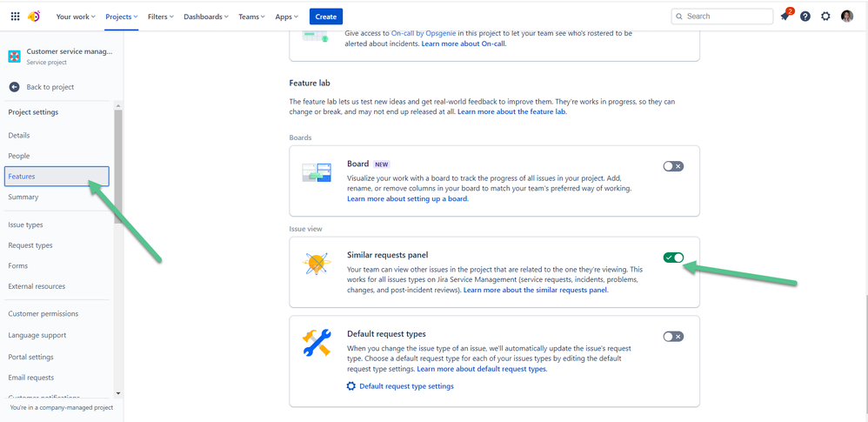The image size is (868, 422).
Task: Click the Default request types tools icon
Action: pyautogui.click(x=317, y=342)
